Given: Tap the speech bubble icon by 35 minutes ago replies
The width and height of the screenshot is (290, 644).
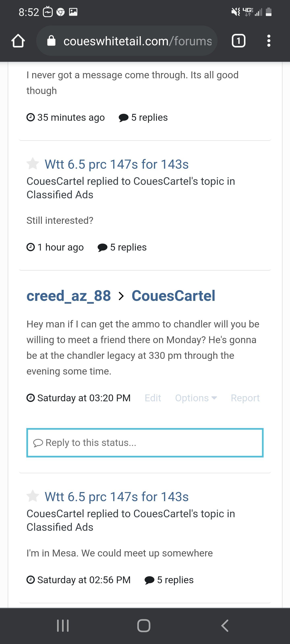Looking at the screenshot, I should click(x=123, y=118).
